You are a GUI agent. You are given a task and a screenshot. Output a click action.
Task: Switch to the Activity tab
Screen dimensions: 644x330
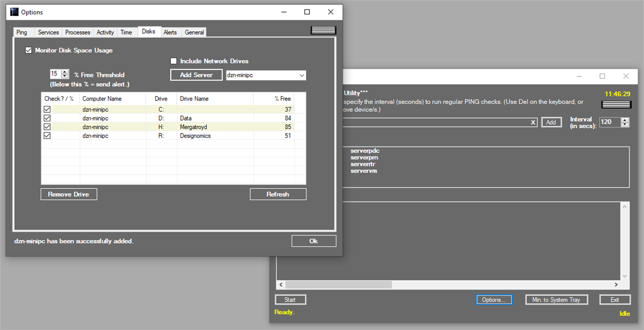pyautogui.click(x=105, y=32)
